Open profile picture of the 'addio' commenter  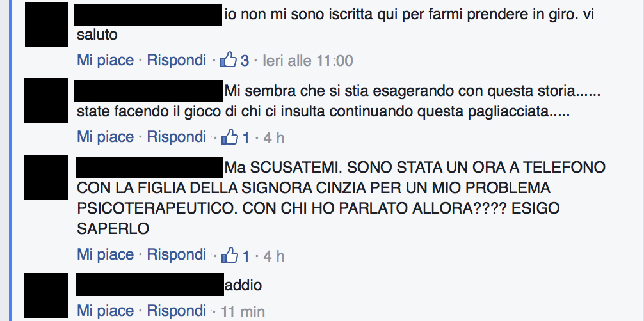(46, 295)
